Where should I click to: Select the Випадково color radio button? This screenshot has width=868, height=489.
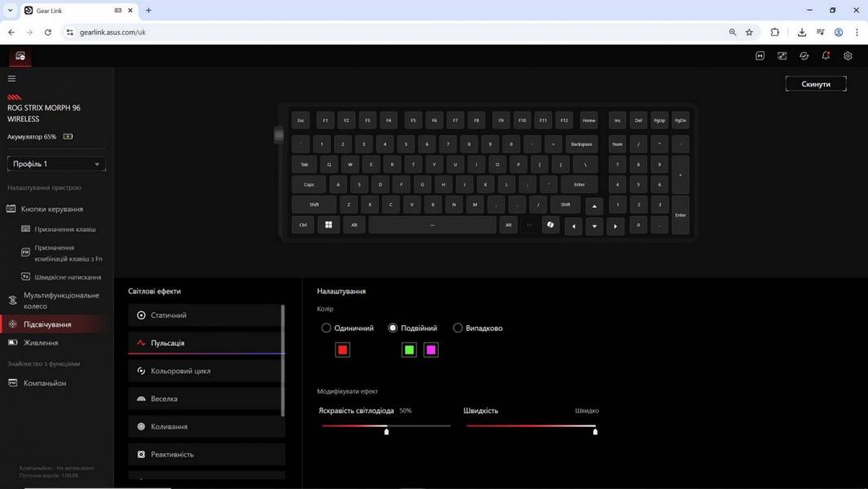tap(457, 328)
